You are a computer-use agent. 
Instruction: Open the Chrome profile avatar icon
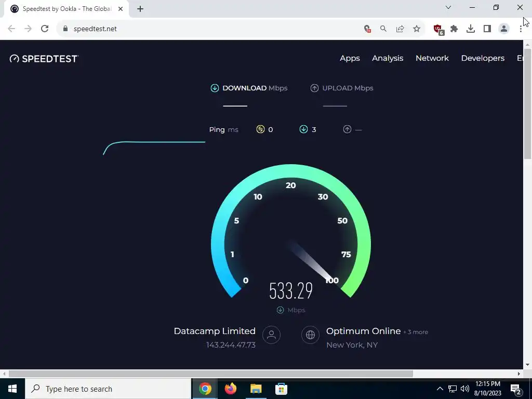pos(504,29)
